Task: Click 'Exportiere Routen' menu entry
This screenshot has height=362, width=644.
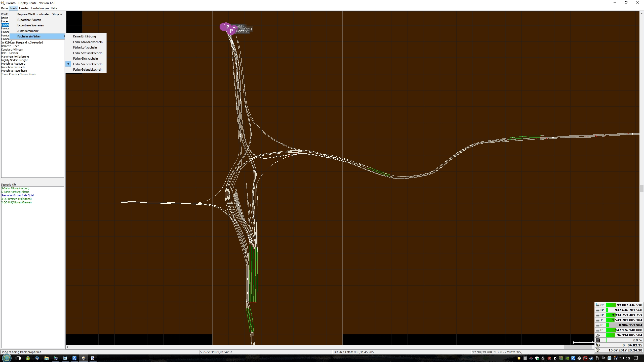Action: pyautogui.click(x=29, y=20)
